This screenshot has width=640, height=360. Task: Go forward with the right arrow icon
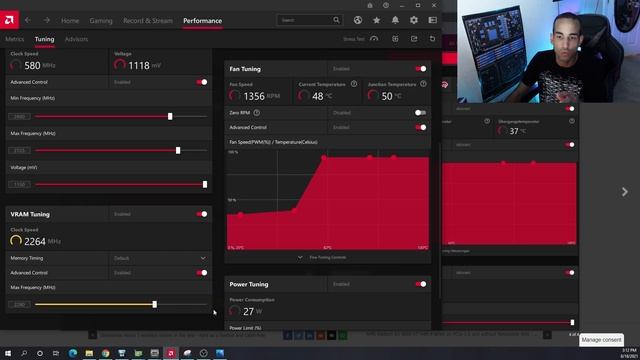(x=47, y=20)
